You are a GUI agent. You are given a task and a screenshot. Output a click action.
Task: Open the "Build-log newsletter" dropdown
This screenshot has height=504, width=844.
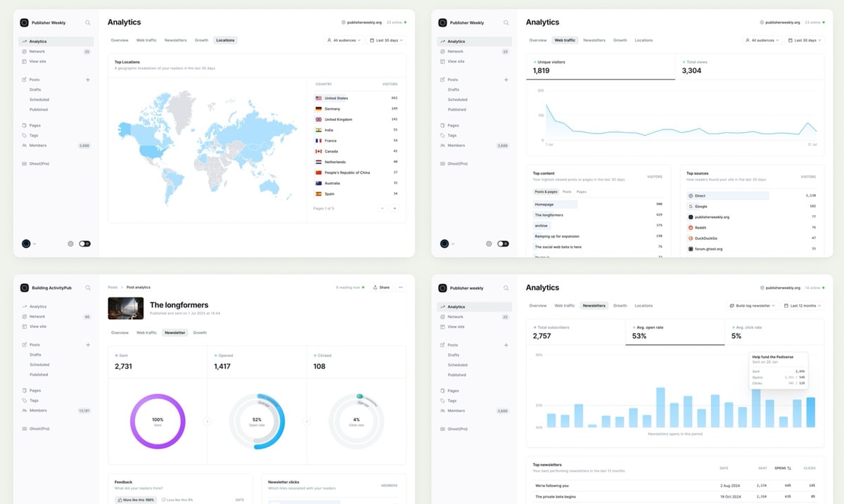point(752,306)
